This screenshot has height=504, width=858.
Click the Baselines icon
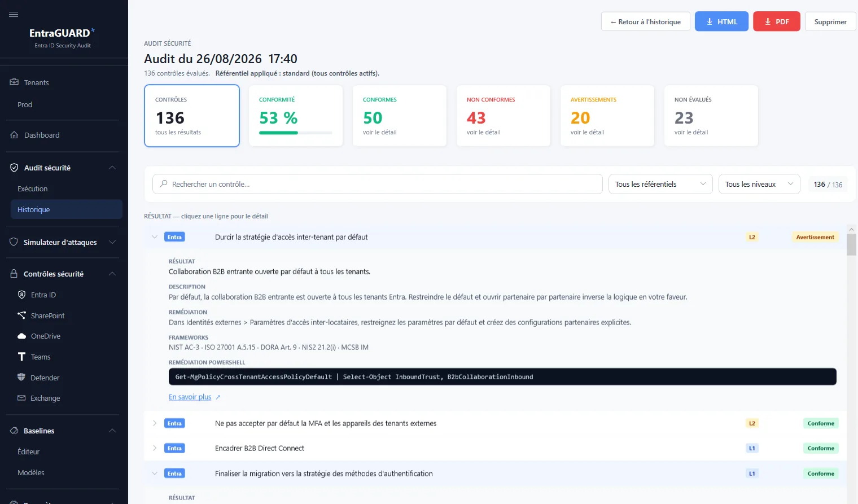pos(14,431)
